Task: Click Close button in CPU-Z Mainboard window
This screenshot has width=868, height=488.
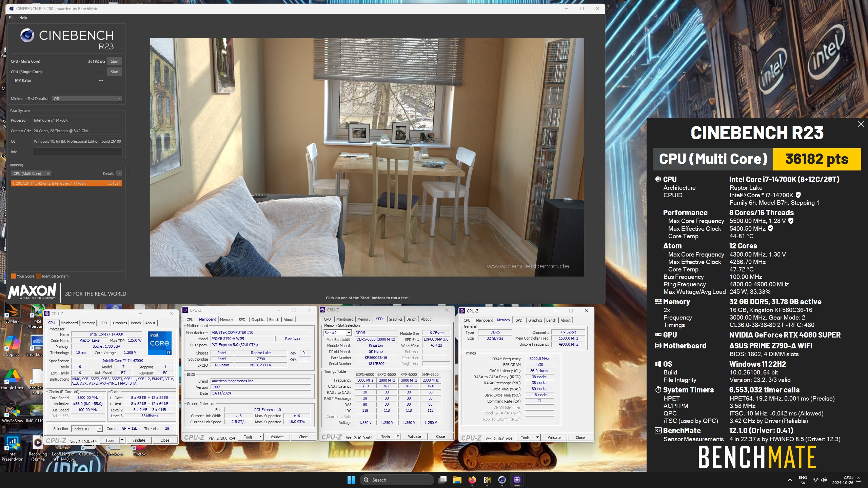Action: click(x=303, y=437)
